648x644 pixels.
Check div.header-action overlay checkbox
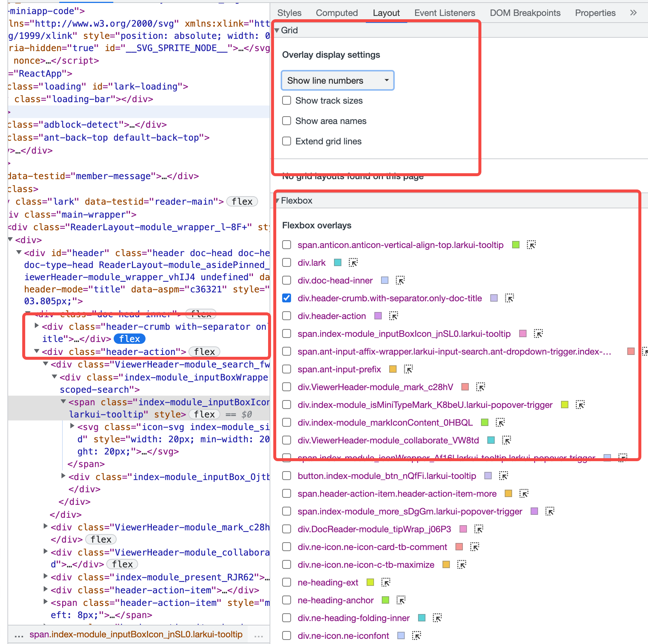pyautogui.click(x=287, y=316)
